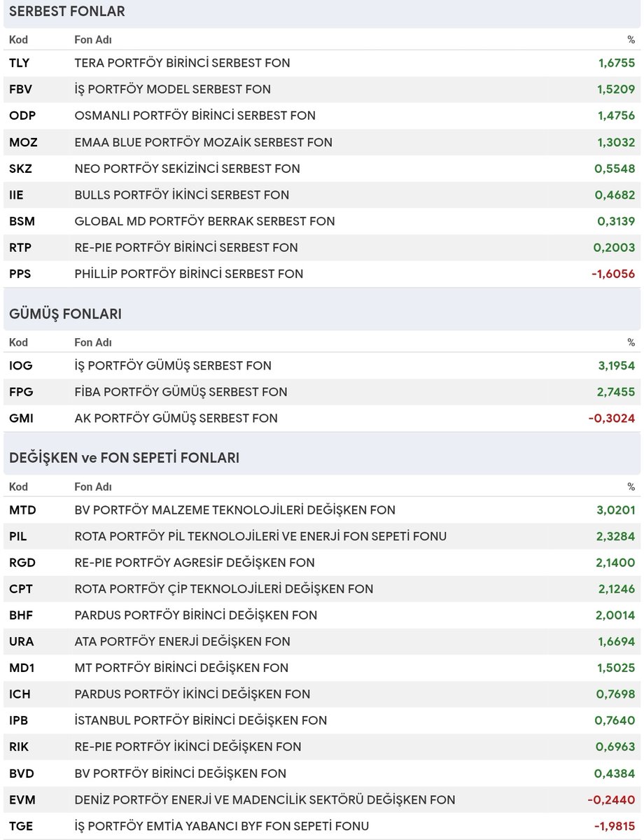Image resolution: width=644 pixels, height=840 pixels.
Task: Click DEĞİŞKEN ve FON SEPETİ FONLARI header
Action: (x=124, y=458)
